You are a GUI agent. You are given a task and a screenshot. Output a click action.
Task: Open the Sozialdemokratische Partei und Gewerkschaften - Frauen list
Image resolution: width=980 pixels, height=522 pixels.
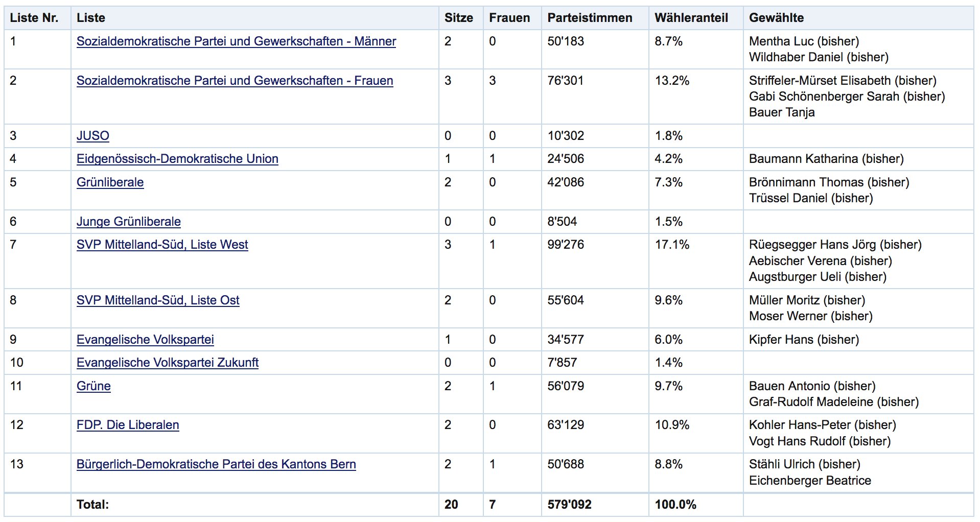click(x=235, y=81)
